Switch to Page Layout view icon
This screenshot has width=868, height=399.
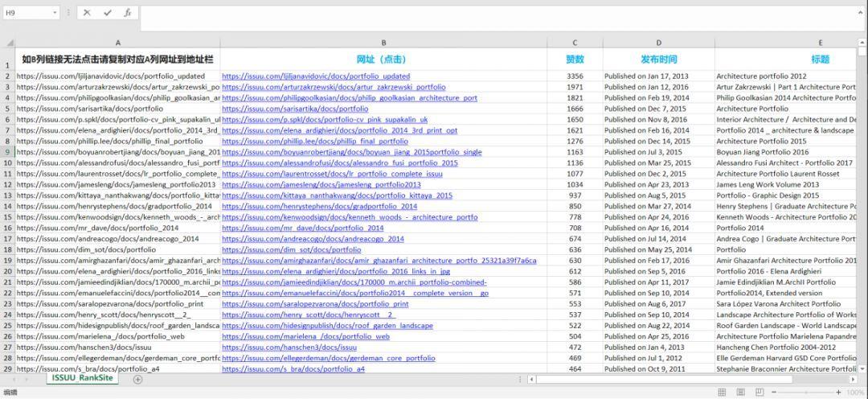pyautogui.click(x=741, y=393)
